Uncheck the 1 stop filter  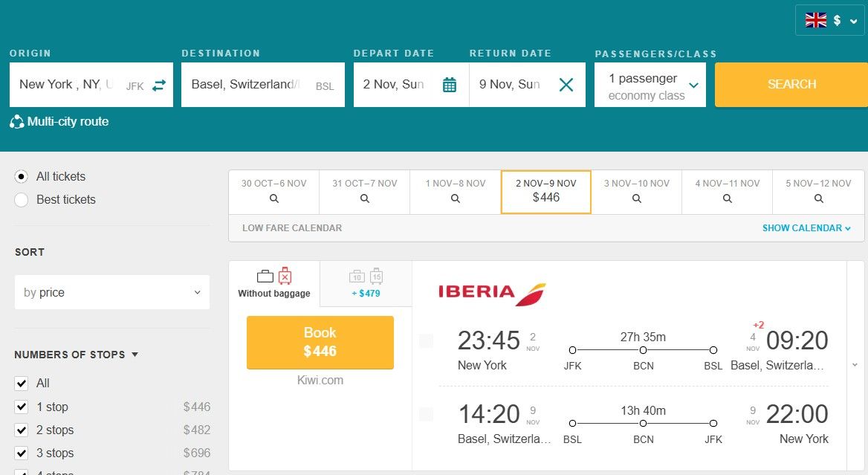[22, 407]
